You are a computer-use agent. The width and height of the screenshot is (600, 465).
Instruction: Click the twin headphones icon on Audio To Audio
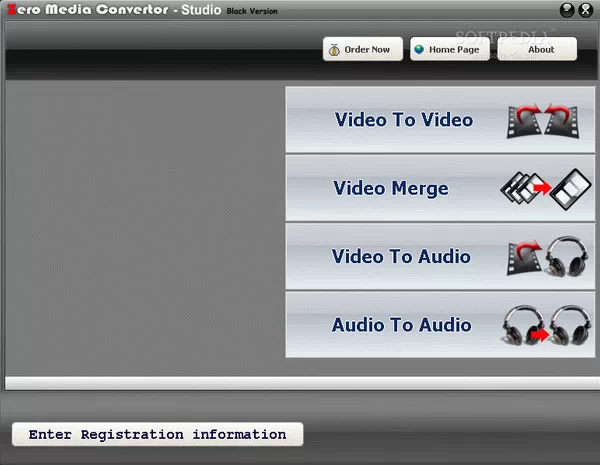pyautogui.click(x=546, y=325)
